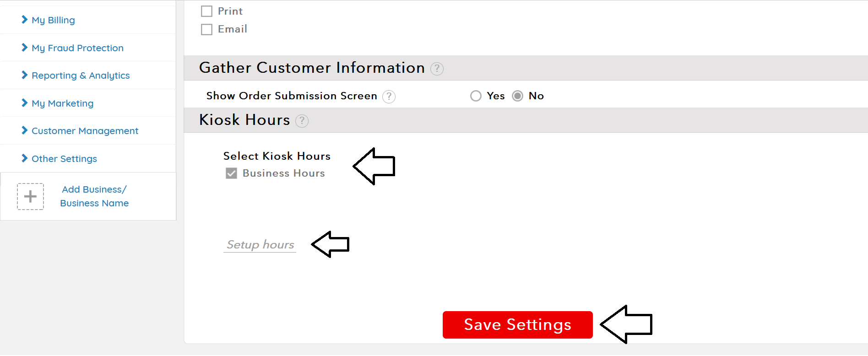868x356 pixels.
Task: Expand the Other Settings chevron
Action: (25, 158)
